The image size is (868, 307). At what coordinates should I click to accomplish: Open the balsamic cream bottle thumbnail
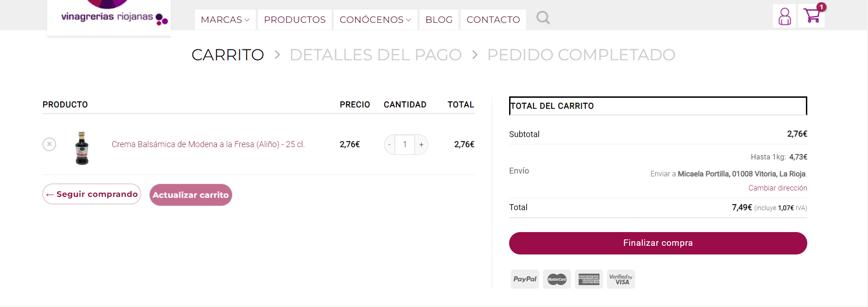coord(82,148)
